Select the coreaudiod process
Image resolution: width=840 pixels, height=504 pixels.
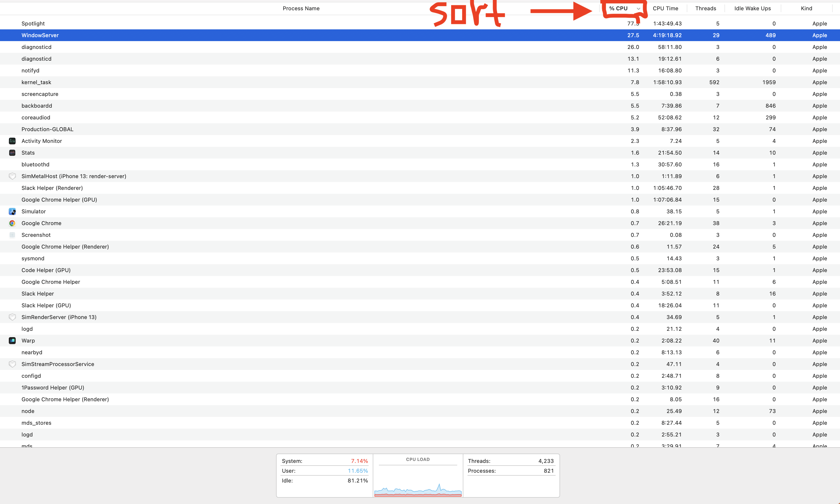tap(420, 117)
